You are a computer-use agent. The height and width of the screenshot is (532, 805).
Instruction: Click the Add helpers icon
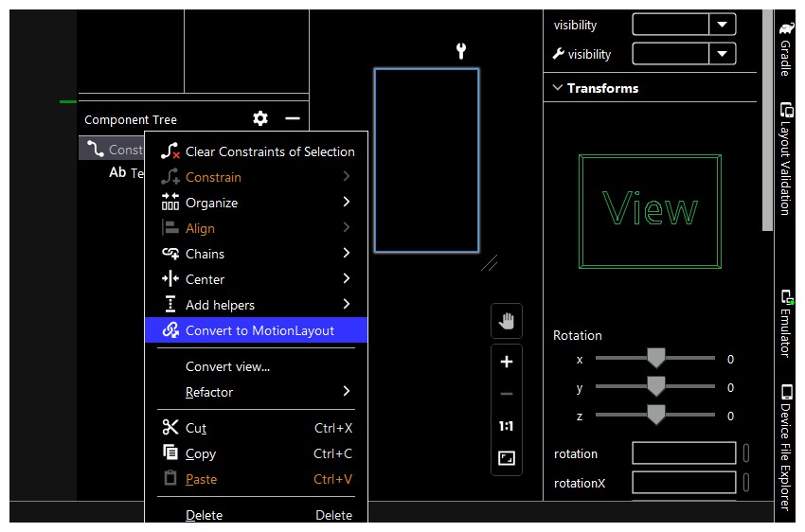coord(170,304)
